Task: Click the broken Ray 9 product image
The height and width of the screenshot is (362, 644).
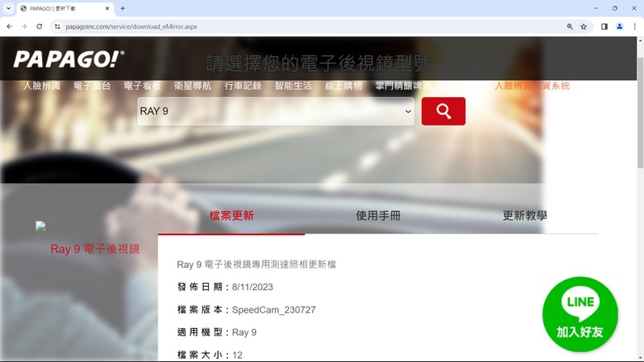Action: 40,226
